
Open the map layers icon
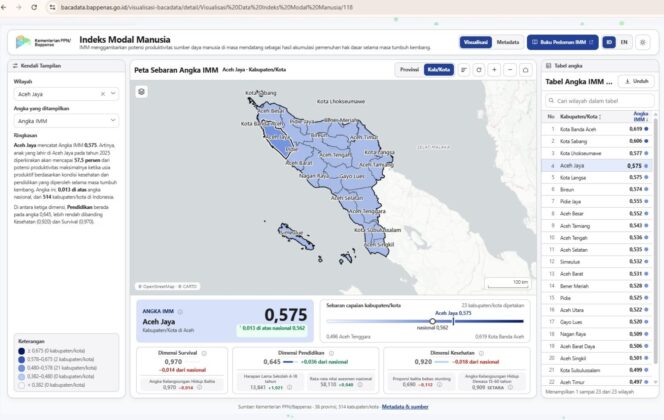click(141, 91)
